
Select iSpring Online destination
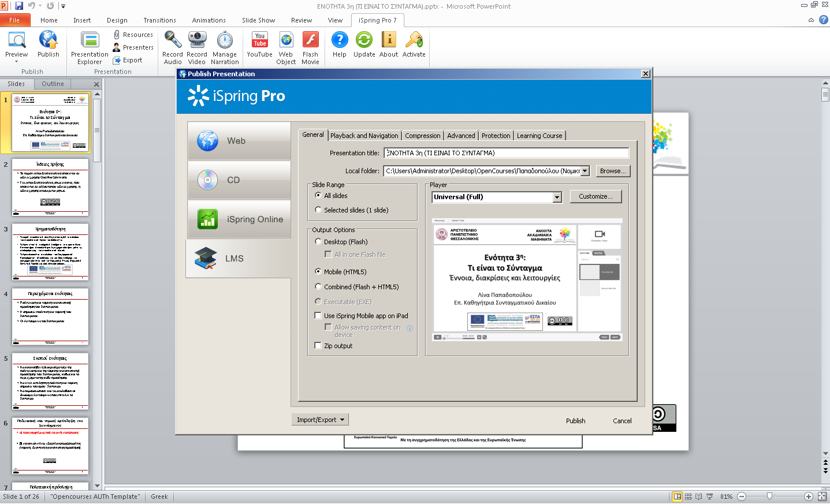(239, 219)
